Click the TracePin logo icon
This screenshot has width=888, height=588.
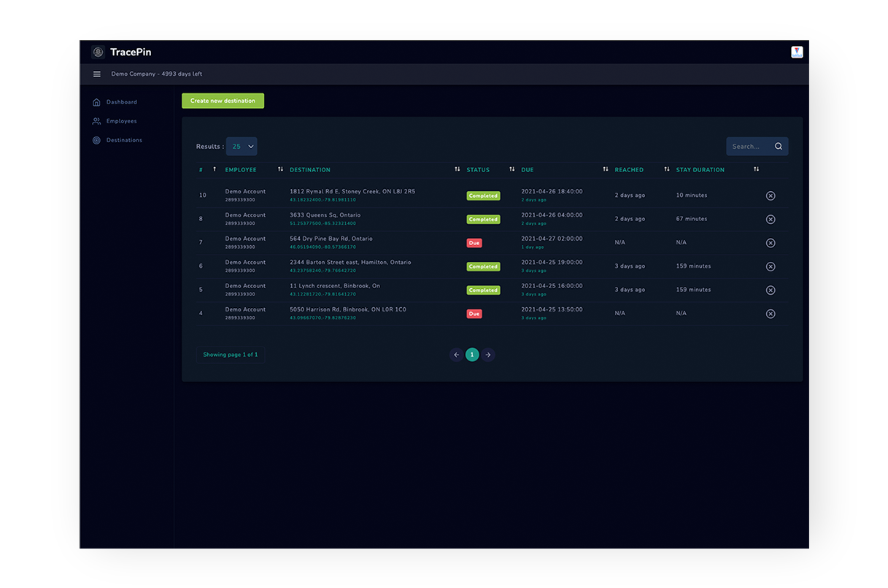pos(98,53)
